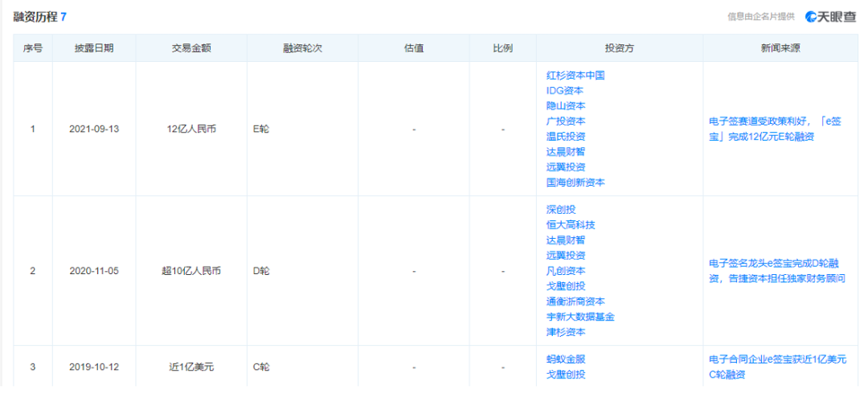Open investor link 凡创资本
868x398 pixels.
click(x=566, y=271)
